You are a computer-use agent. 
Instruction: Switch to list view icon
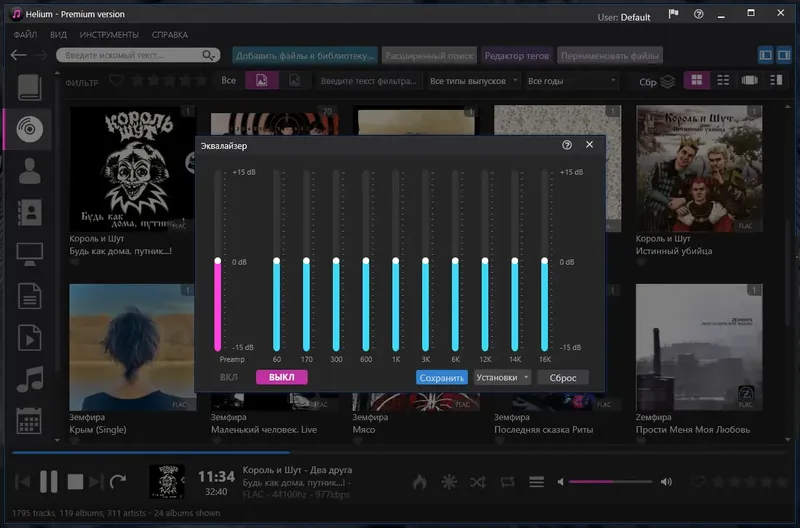pyautogui.click(x=723, y=80)
